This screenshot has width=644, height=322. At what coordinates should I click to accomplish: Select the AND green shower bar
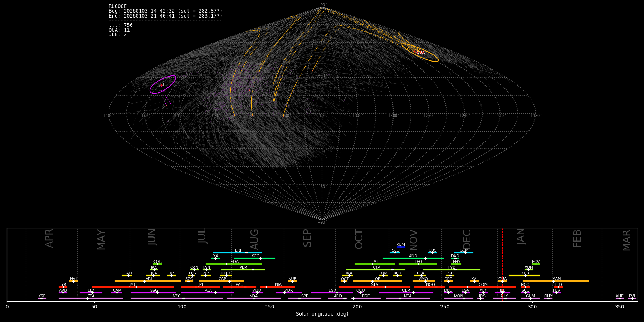[x=413, y=258]
